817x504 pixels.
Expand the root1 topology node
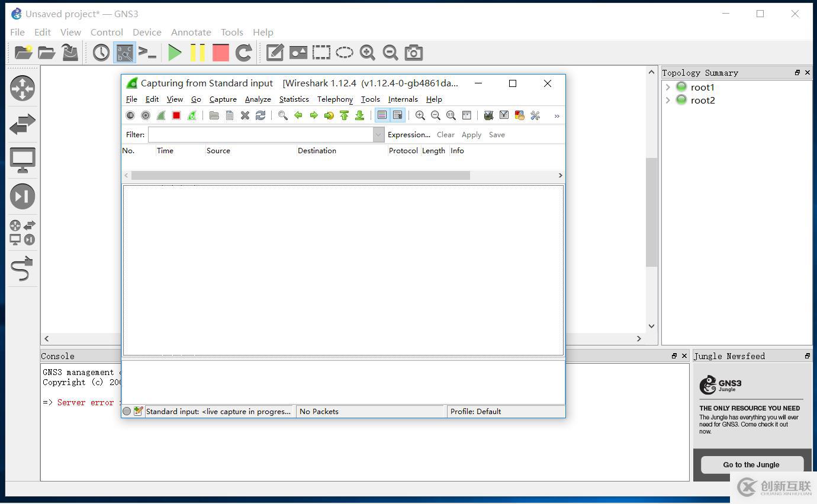pyautogui.click(x=668, y=87)
